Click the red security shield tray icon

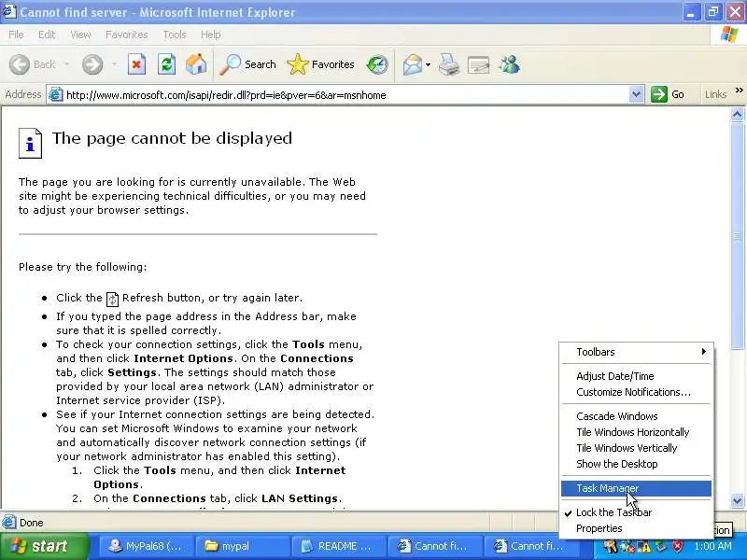click(x=677, y=546)
